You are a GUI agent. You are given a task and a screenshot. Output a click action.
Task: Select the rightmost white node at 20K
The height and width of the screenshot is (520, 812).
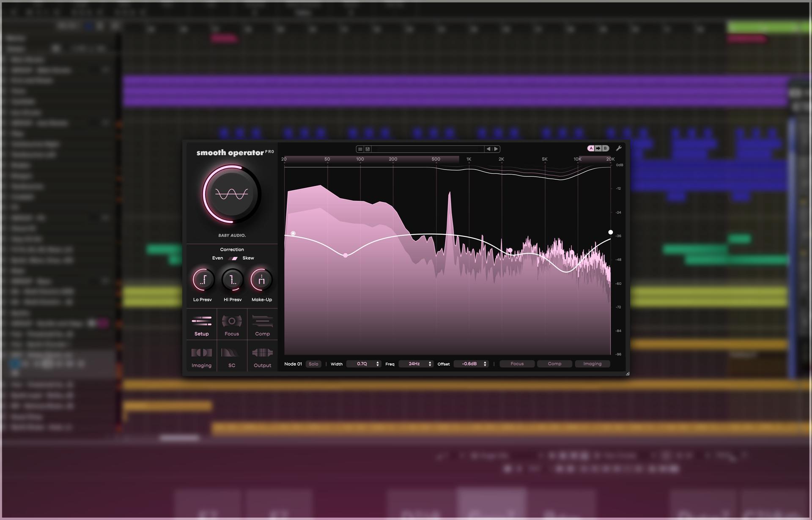(x=610, y=232)
